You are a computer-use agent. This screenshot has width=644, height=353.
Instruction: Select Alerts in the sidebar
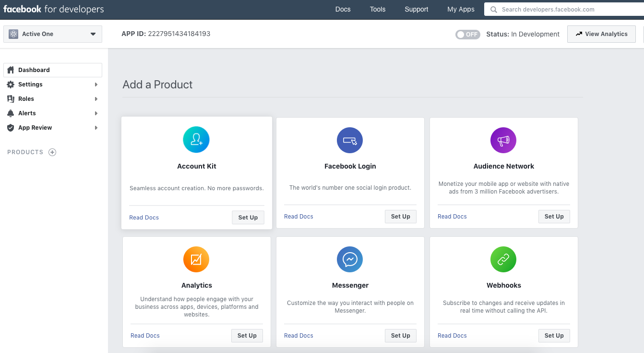coord(53,113)
